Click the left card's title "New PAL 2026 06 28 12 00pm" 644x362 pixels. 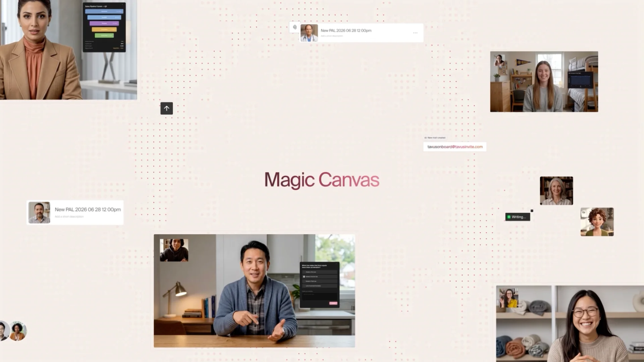coord(88,209)
